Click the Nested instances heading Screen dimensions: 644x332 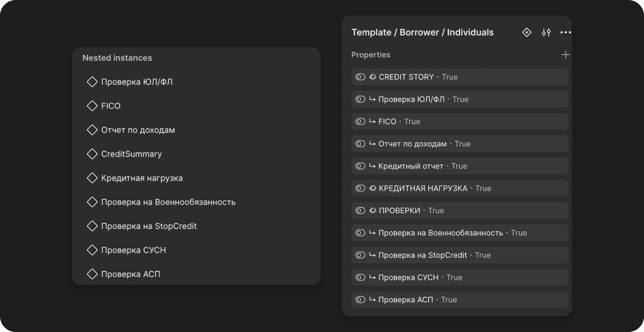click(117, 58)
